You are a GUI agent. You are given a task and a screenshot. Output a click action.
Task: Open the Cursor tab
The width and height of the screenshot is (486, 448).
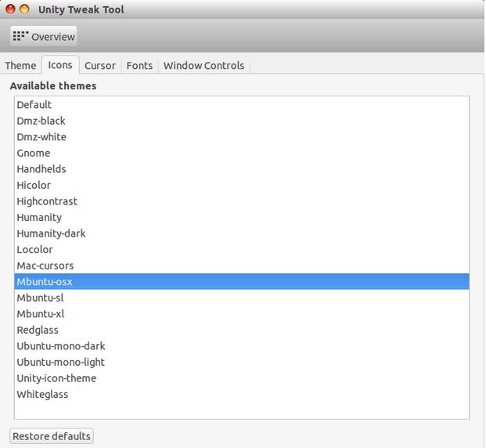(100, 66)
